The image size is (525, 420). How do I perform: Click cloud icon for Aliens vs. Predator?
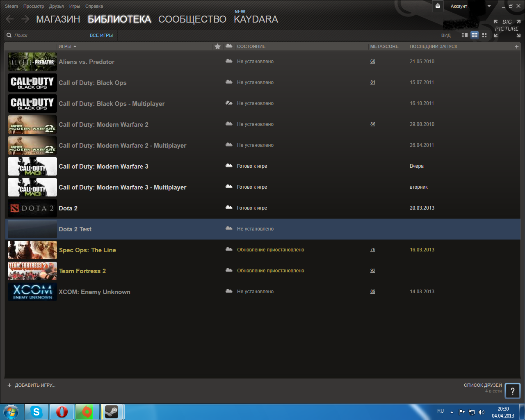[x=229, y=61]
